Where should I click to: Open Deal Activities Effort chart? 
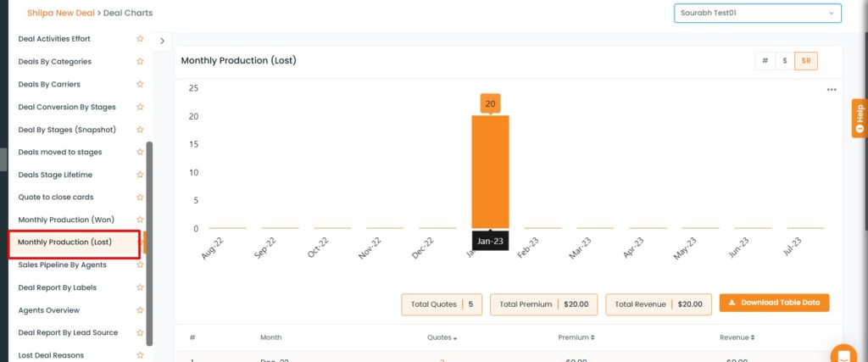coord(54,39)
